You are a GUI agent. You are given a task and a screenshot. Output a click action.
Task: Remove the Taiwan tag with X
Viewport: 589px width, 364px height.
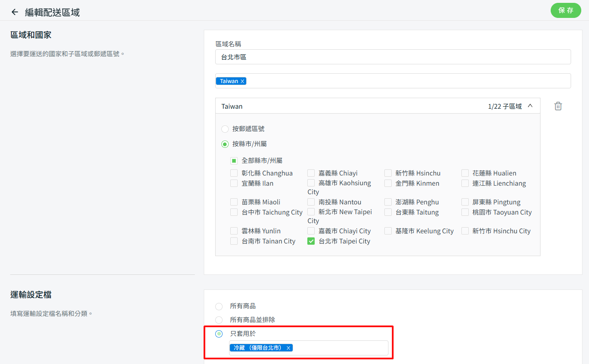[x=243, y=81]
